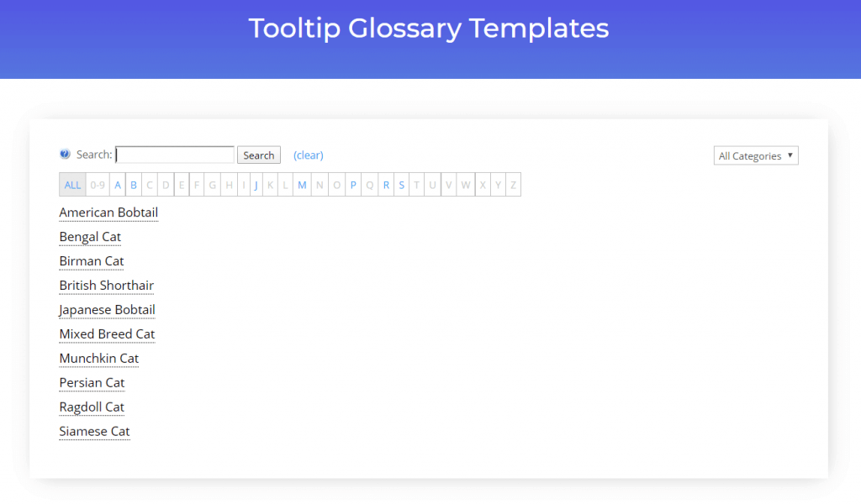The image size is (861, 504).
Task: Select the R letter filter
Action: point(385,184)
